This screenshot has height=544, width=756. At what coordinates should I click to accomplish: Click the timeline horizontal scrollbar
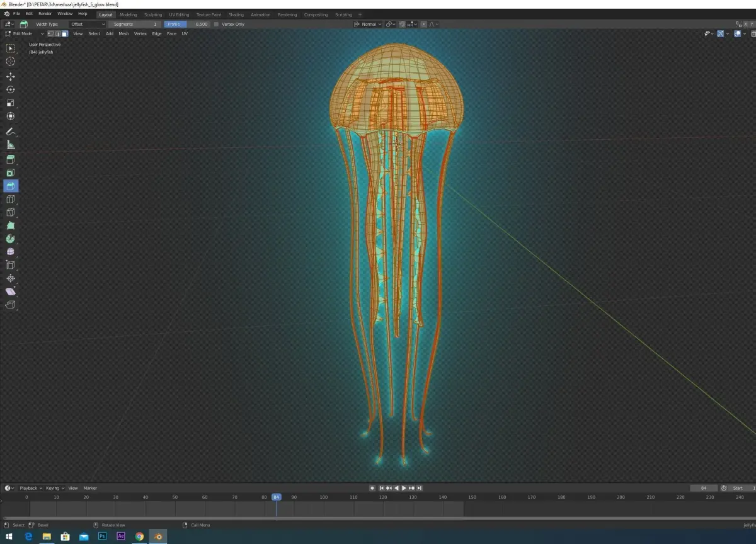click(378, 519)
